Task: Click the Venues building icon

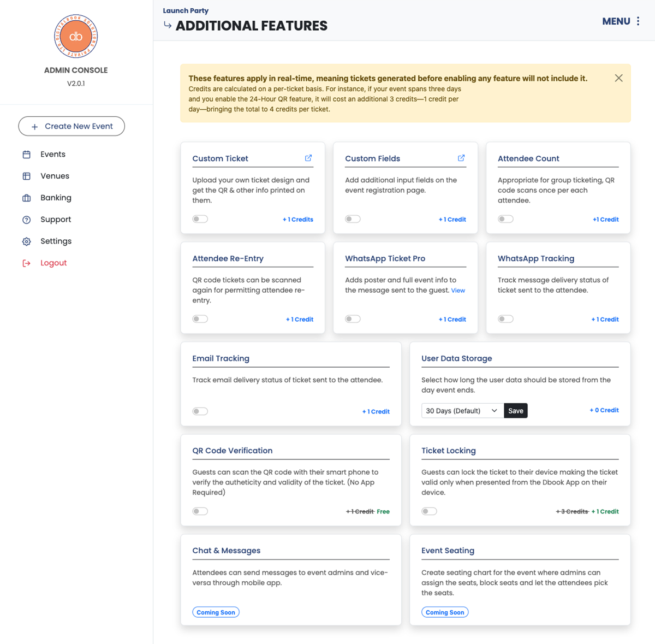Action: pos(26,176)
